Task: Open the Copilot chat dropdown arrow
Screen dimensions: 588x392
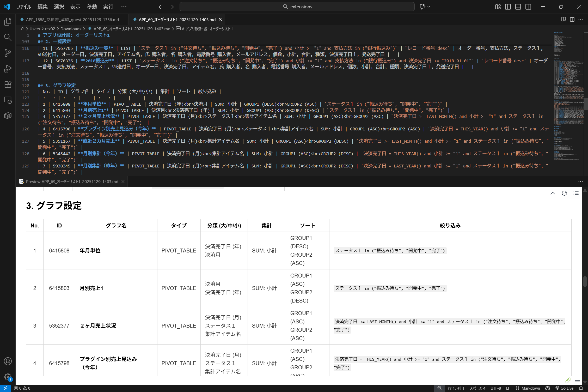Action: (x=429, y=7)
